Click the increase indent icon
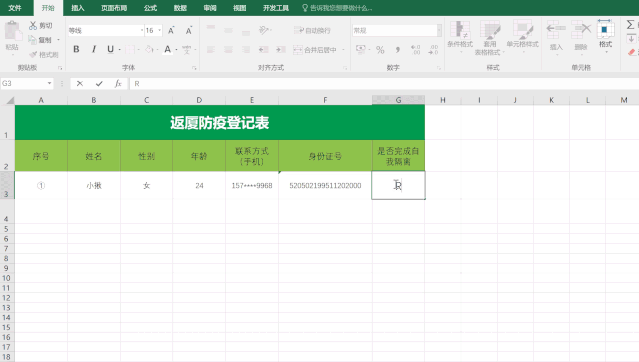639x362 pixels. coord(281,50)
